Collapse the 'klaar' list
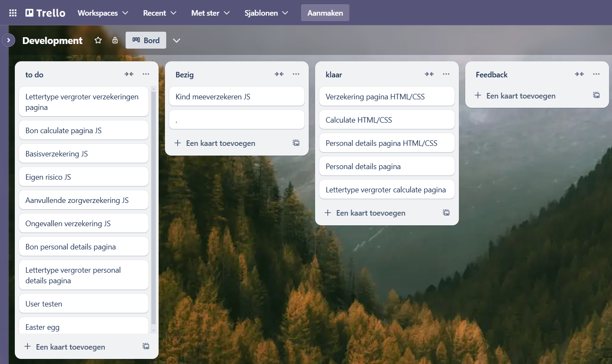Screen dimensions: 612x364 [429, 74]
